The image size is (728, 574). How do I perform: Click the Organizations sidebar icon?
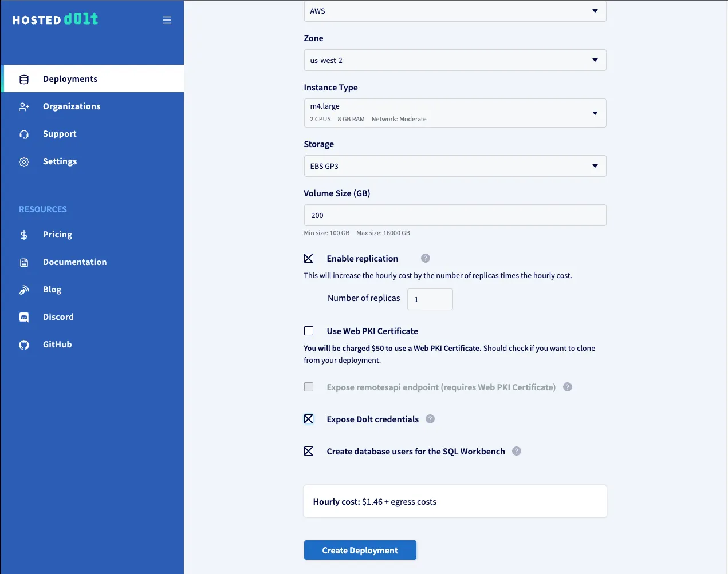click(x=23, y=106)
